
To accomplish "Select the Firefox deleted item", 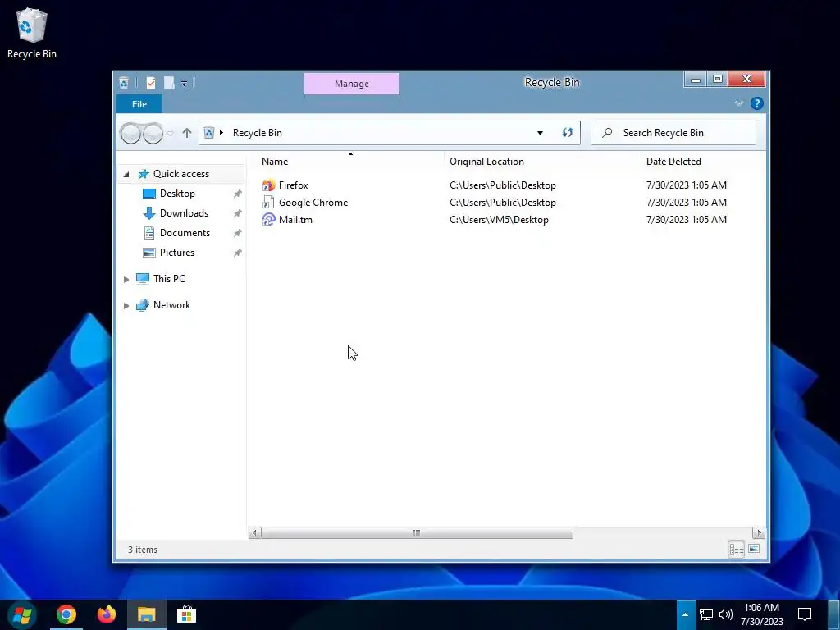I will click(293, 185).
